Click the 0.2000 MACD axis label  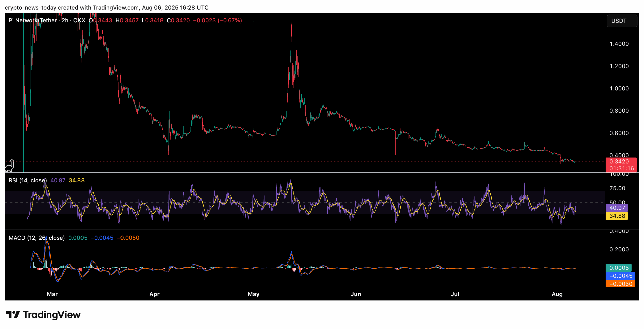tap(619, 249)
